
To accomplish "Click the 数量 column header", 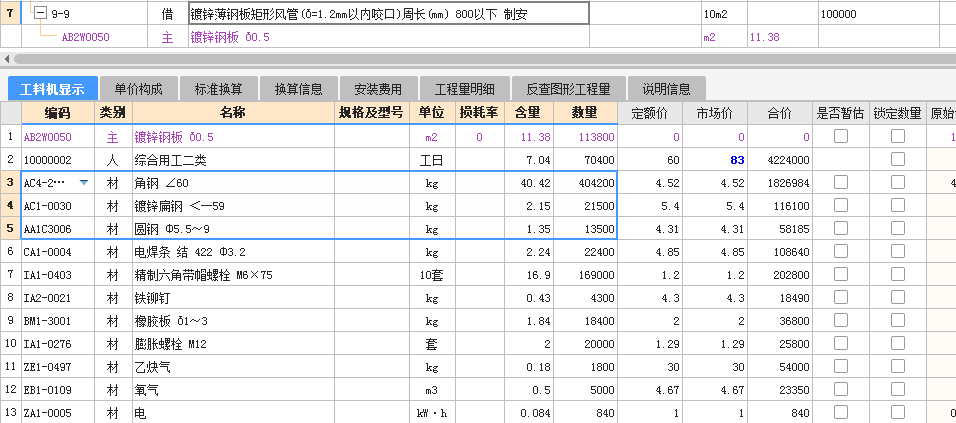I will click(x=585, y=113).
